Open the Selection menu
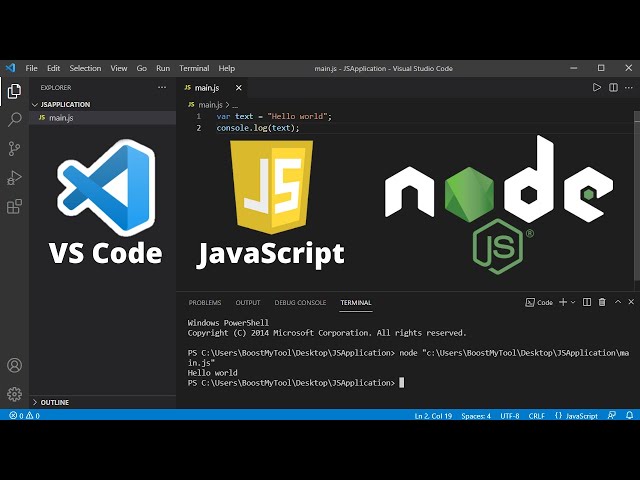Viewport: 640px width, 480px height. [85, 68]
